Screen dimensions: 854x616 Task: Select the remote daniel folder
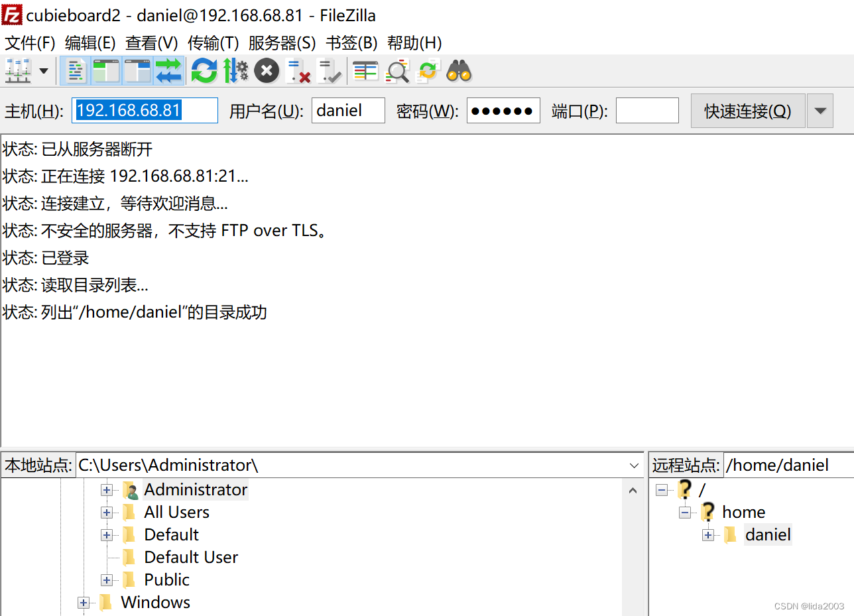pos(768,535)
